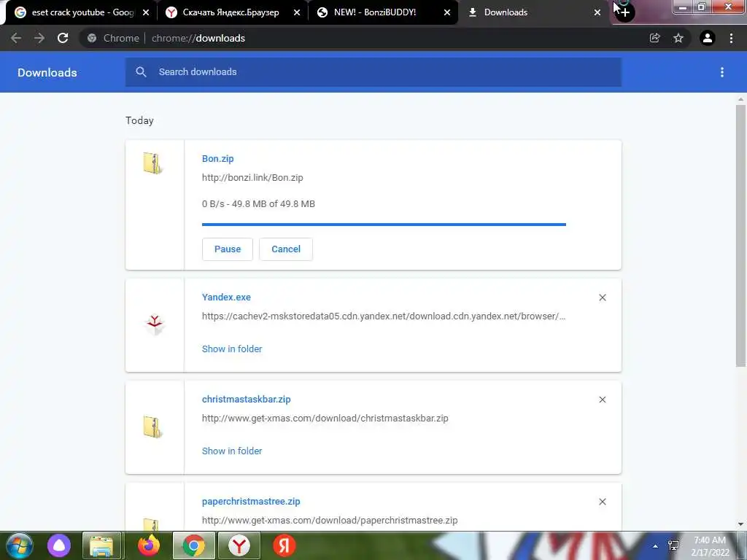
Task: Click the chrome://downloads address bar
Action: (362, 38)
